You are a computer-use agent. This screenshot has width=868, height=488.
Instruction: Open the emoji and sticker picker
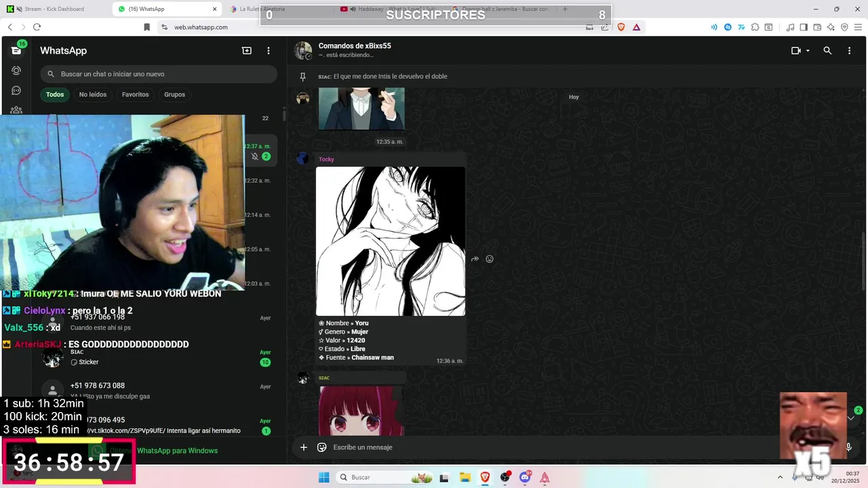click(322, 447)
